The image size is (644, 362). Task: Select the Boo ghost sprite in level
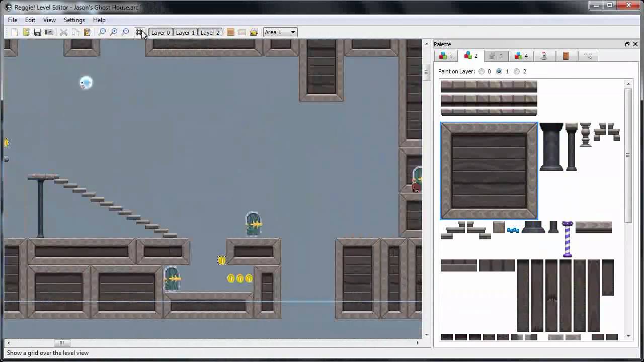(x=86, y=83)
